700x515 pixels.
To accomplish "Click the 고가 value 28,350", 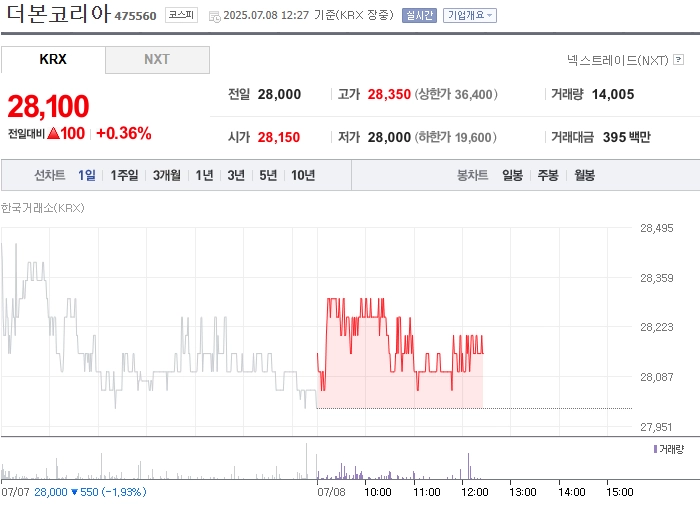I will click(x=389, y=94).
